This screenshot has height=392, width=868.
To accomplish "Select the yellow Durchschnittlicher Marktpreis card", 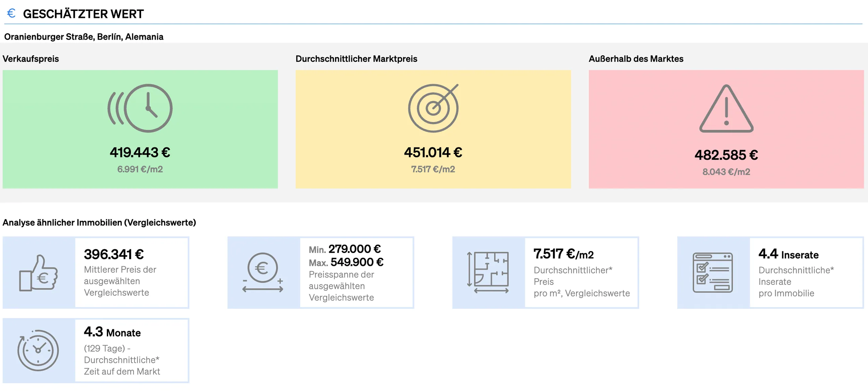I will [433, 129].
